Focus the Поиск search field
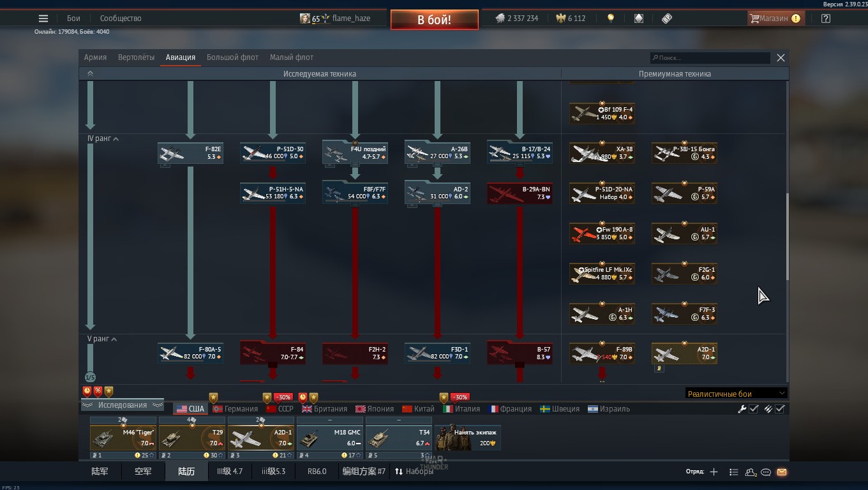Image resolution: width=868 pixels, height=490 pixels. (710, 57)
